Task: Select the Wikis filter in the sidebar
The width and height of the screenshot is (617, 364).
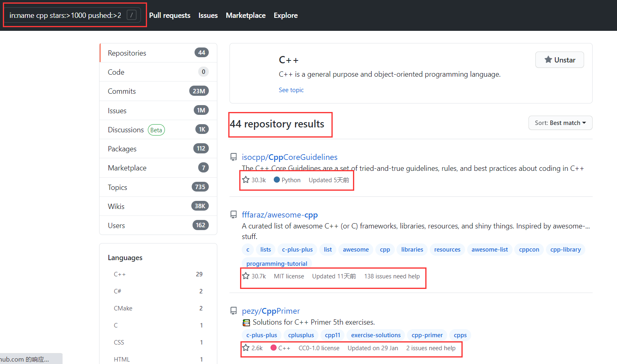Action: point(116,206)
